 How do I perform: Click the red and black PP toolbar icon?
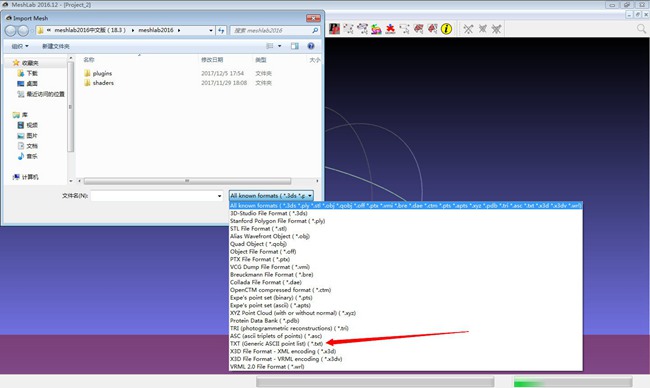pos(335,29)
